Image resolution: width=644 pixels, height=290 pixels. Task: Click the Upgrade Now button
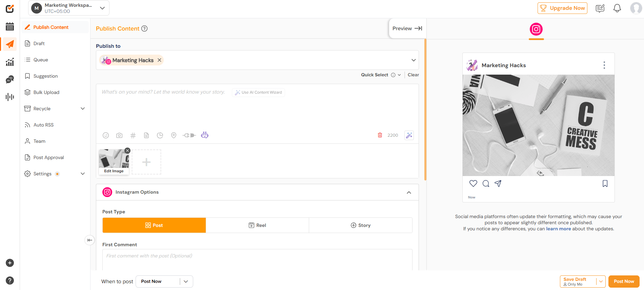562,8
